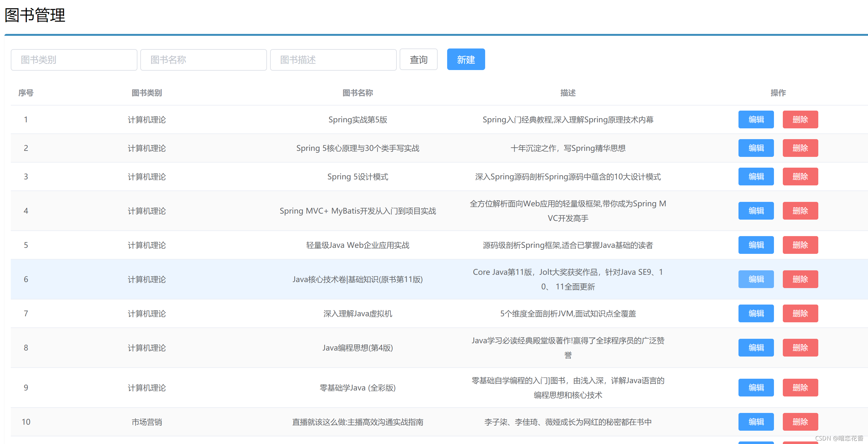
Task: Click the 图书名称 search input
Action: click(203, 60)
